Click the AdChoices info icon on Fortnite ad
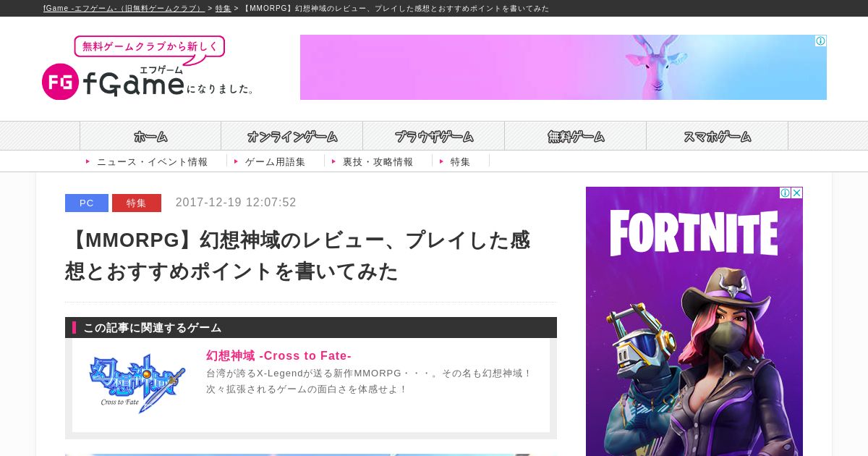Image resolution: width=868 pixels, height=456 pixels. pos(785,193)
